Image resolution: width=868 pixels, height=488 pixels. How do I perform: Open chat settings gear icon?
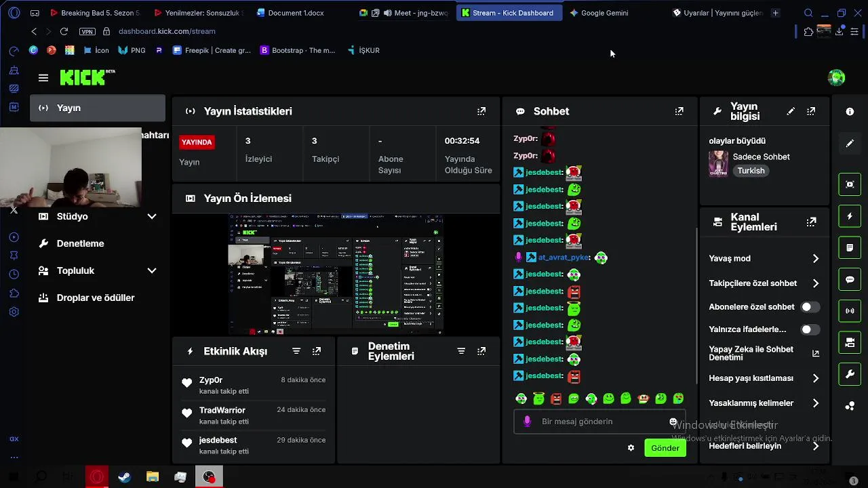[x=631, y=448]
